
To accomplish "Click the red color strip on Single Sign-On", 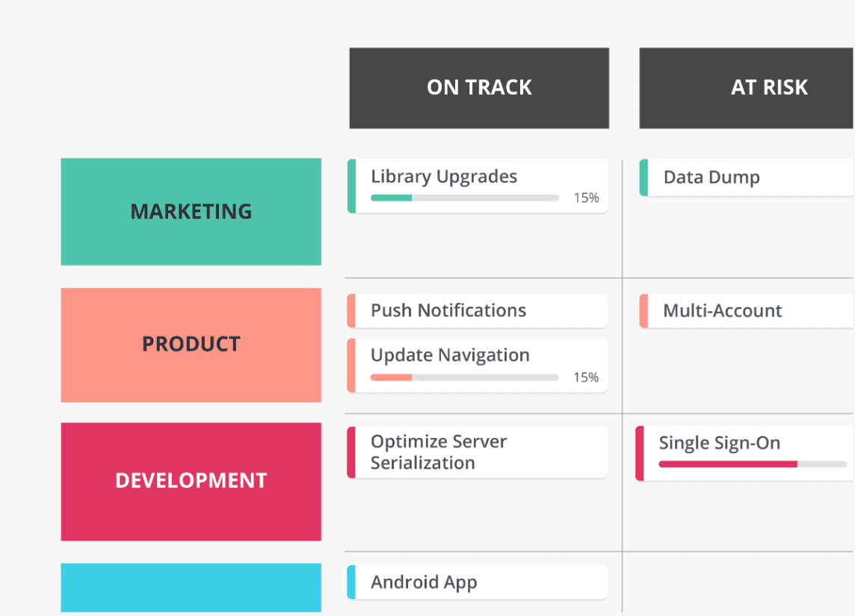I will coord(640,453).
